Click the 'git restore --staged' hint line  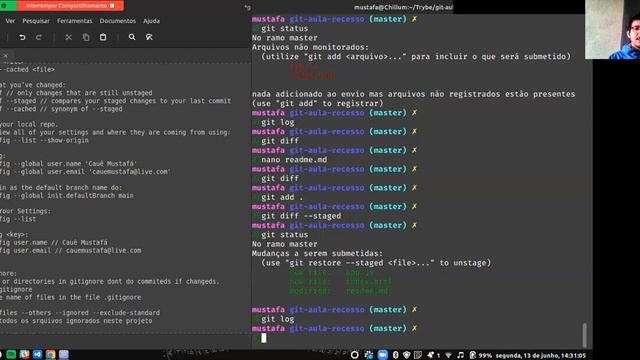click(x=376, y=263)
